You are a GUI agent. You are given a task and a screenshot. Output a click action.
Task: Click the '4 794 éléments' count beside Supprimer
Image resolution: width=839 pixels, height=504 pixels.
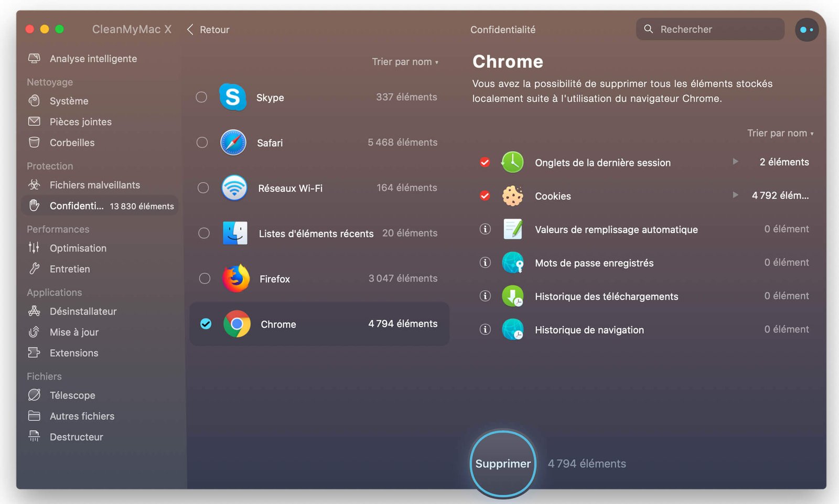pos(587,464)
